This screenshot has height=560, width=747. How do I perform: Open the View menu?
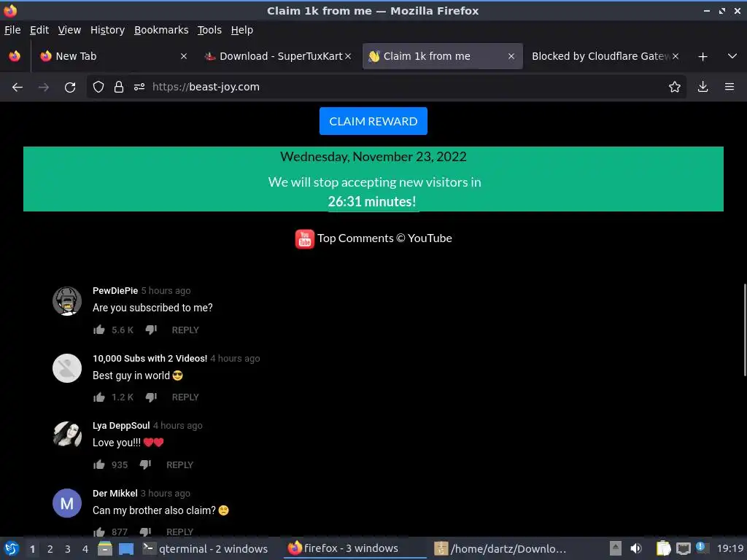tap(69, 30)
